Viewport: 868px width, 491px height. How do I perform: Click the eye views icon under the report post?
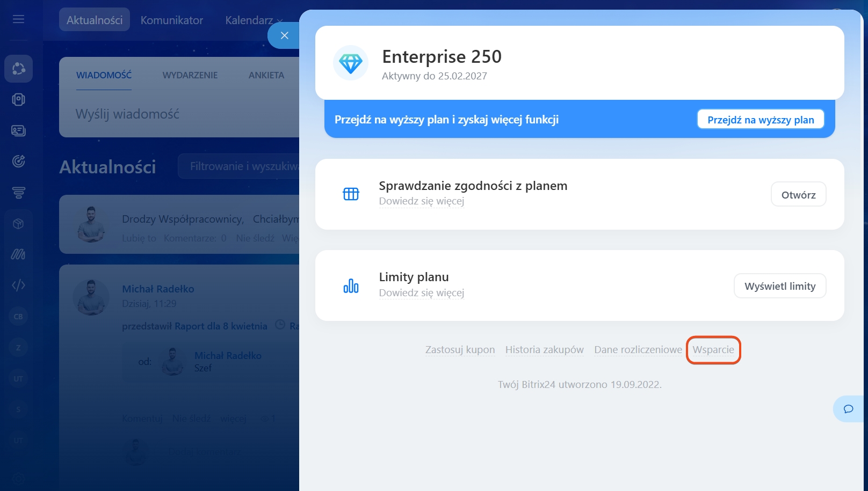pos(264,419)
